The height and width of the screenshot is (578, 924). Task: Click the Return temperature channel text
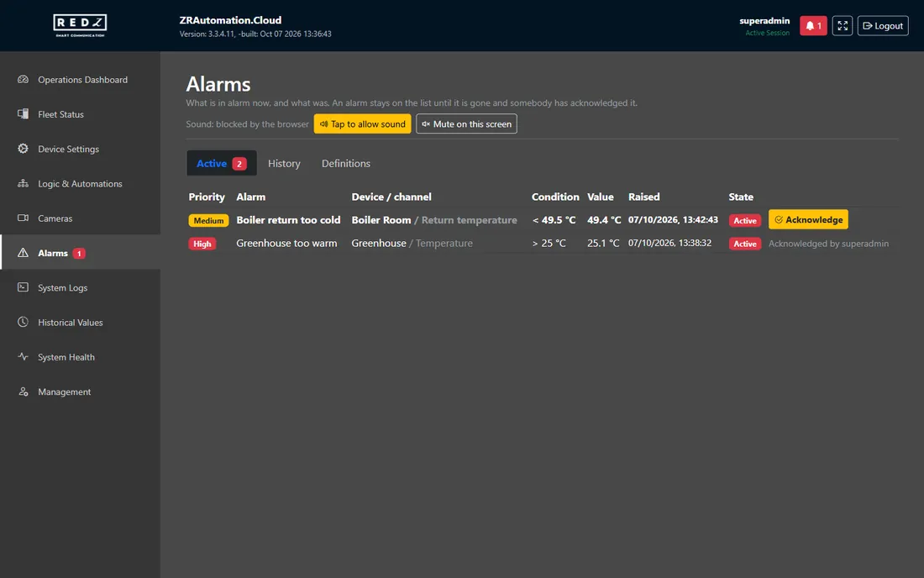pyautogui.click(x=469, y=220)
